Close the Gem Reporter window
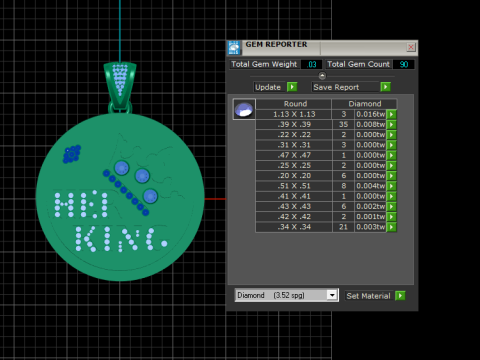480x360 pixels. pyautogui.click(x=411, y=47)
